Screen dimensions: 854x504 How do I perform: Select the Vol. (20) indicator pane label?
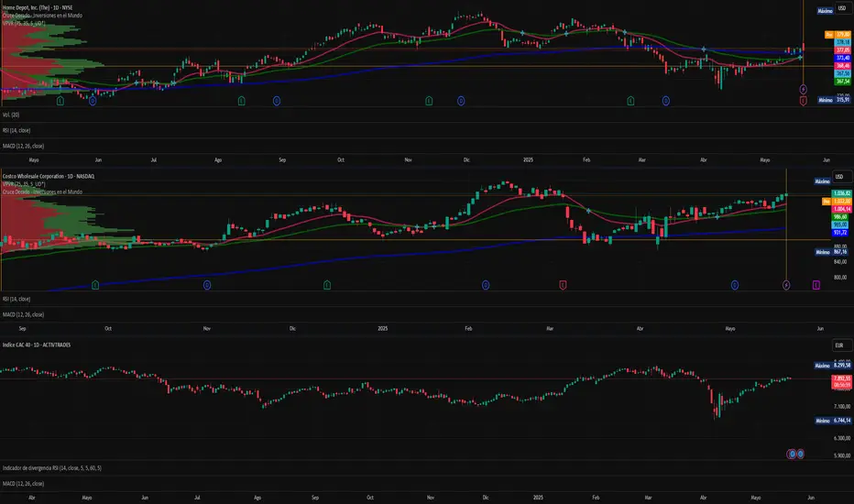[11, 115]
